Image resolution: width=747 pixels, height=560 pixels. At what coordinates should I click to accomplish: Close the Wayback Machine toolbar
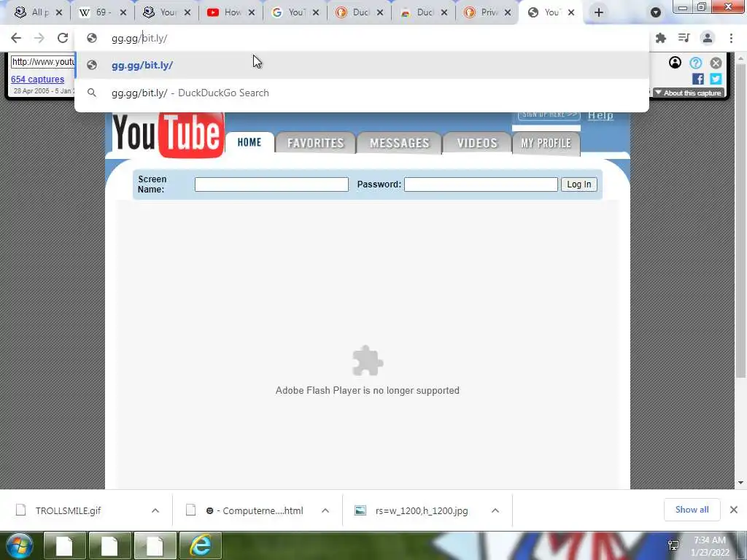coord(716,63)
